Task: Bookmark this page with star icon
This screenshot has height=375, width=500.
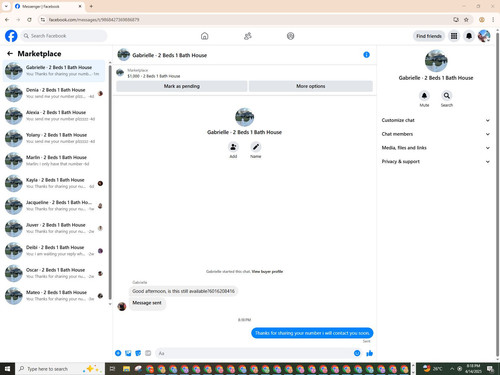Action: click(466, 20)
